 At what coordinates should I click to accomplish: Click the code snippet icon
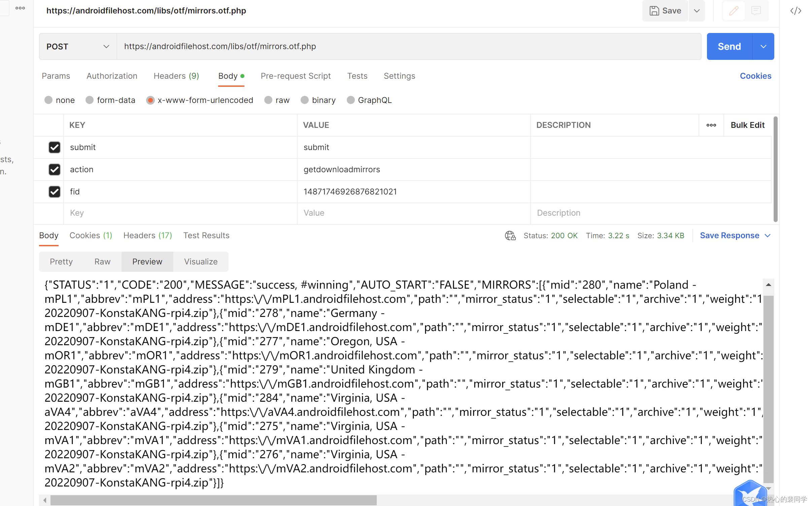pyautogui.click(x=796, y=11)
